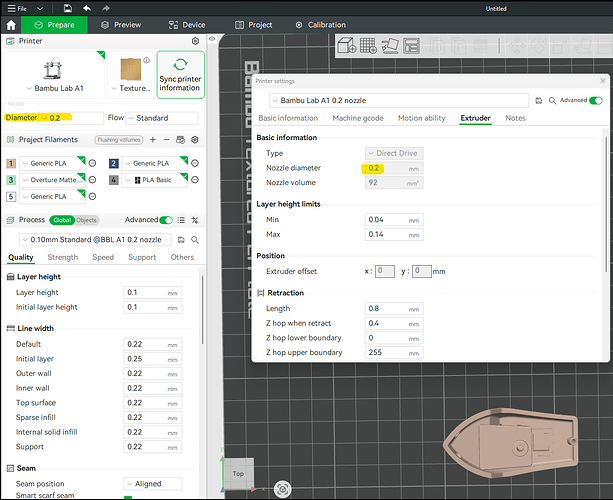Image resolution: width=613 pixels, height=500 pixels.
Task: Open the Bambu Lab A1 0.2 nozzle preset dropdown
Action: [x=399, y=100]
